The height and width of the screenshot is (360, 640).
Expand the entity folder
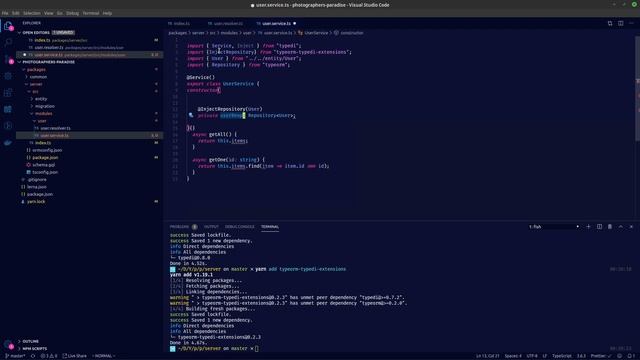click(41, 99)
